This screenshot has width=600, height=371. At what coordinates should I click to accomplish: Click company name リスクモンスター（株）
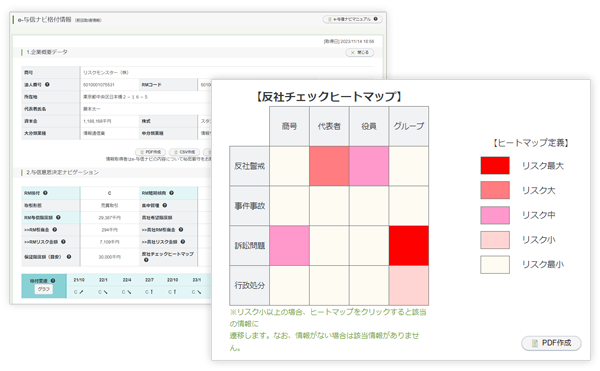pos(106,72)
